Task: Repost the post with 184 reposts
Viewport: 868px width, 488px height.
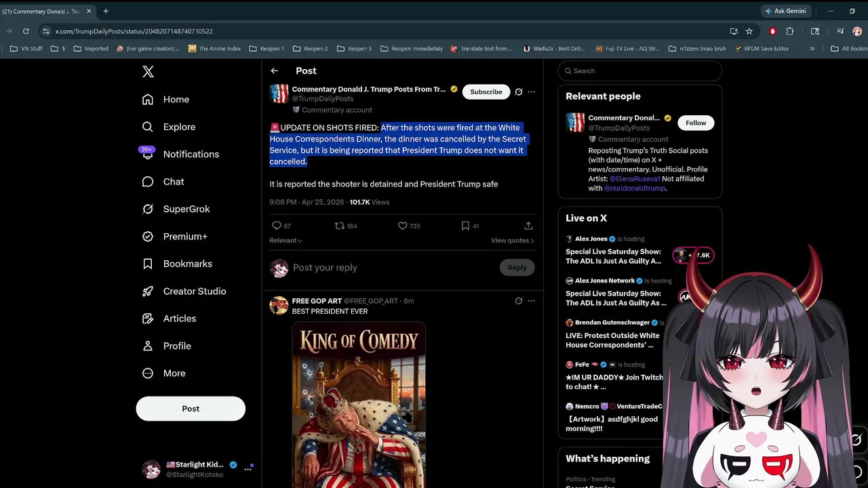Action: [340, 226]
